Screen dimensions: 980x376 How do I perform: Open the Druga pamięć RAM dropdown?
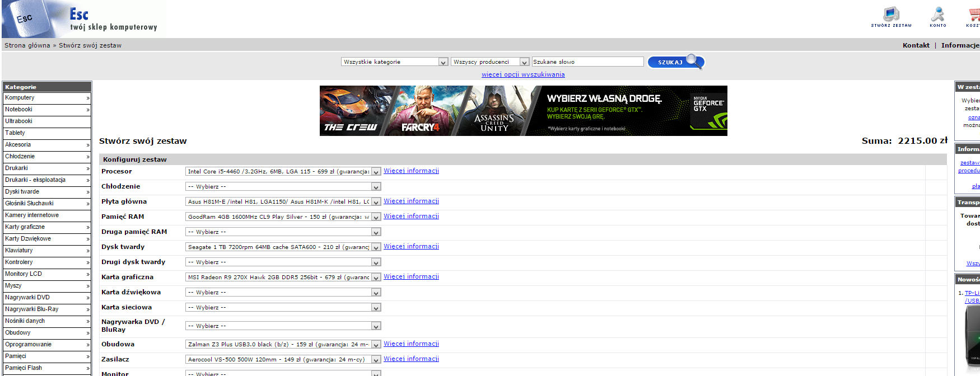click(x=283, y=232)
